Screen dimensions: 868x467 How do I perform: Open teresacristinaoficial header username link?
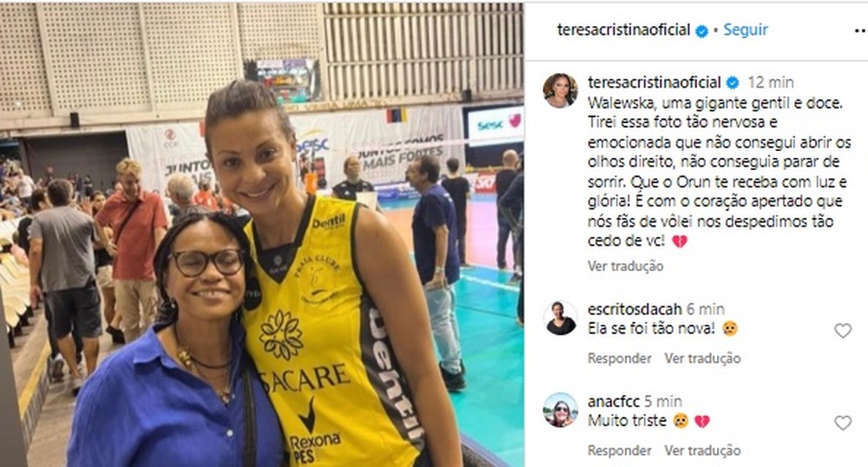pos(623,30)
